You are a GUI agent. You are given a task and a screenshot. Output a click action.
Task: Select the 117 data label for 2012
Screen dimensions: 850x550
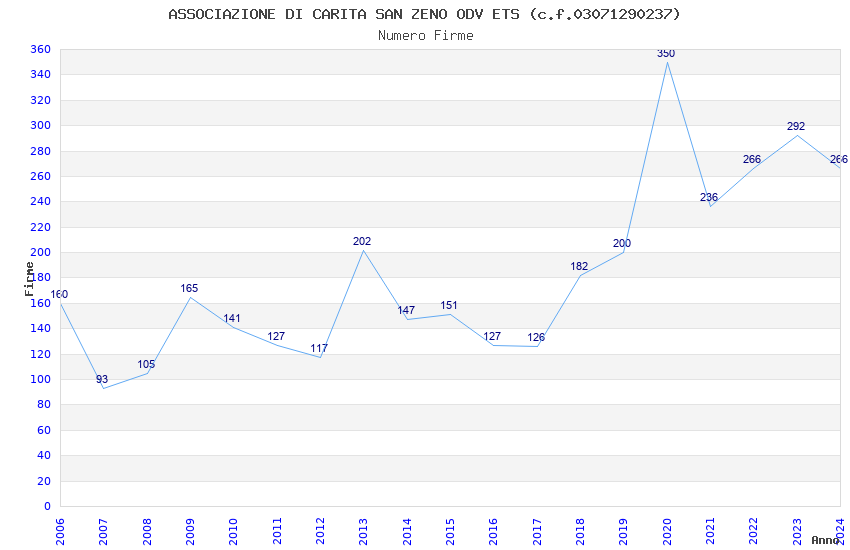(319, 348)
